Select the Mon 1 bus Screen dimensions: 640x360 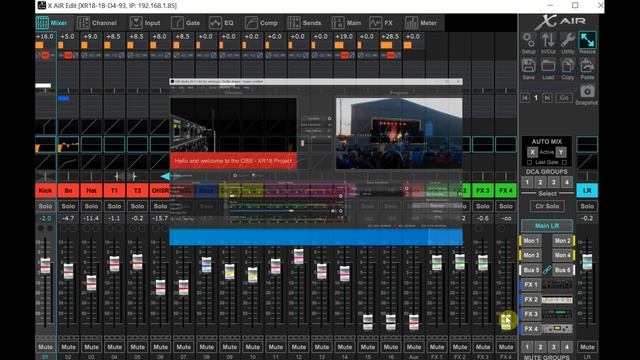tap(531, 241)
